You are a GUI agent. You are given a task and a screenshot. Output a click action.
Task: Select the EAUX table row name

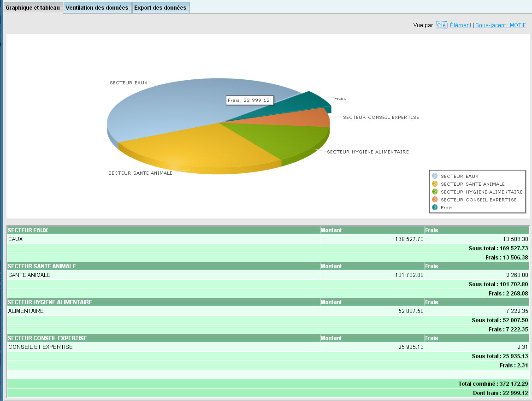pyautogui.click(x=16, y=239)
